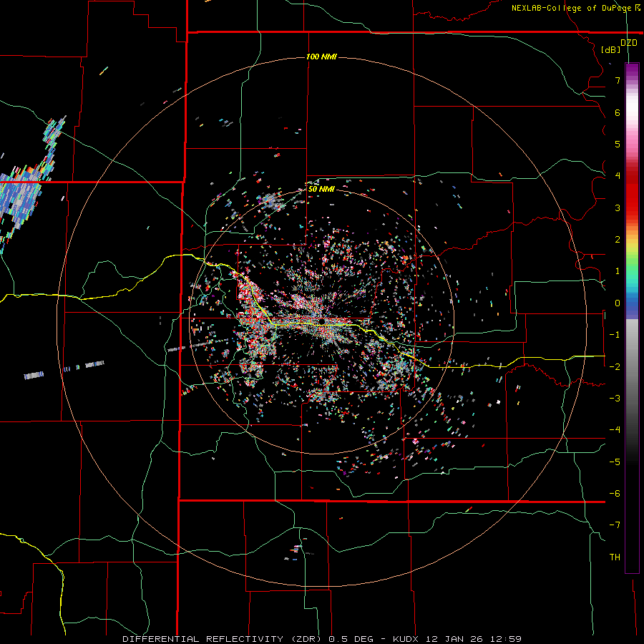Viewport: 644px width, 644px height.
Task: Click the "12 JAN 26" date text
Action: coord(454,639)
